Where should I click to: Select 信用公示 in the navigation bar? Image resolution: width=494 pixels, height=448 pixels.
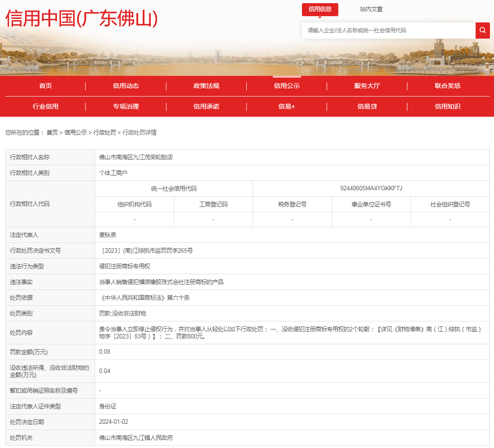tap(287, 86)
